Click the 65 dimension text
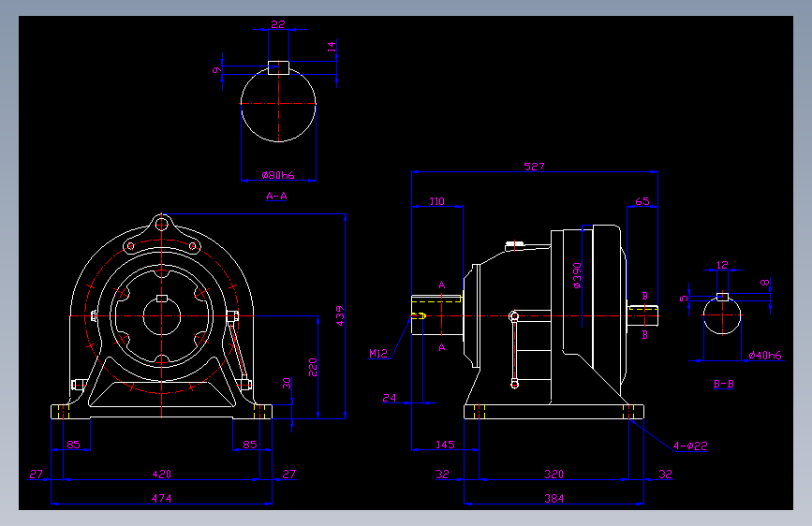The image size is (812, 526). coord(642,201)
